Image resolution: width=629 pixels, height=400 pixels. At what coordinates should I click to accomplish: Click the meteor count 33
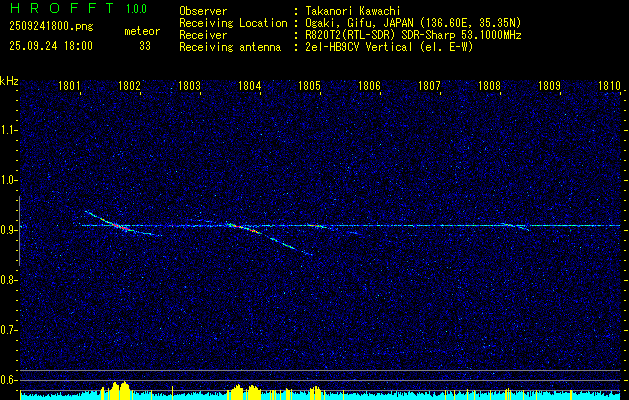pos(145,46)
